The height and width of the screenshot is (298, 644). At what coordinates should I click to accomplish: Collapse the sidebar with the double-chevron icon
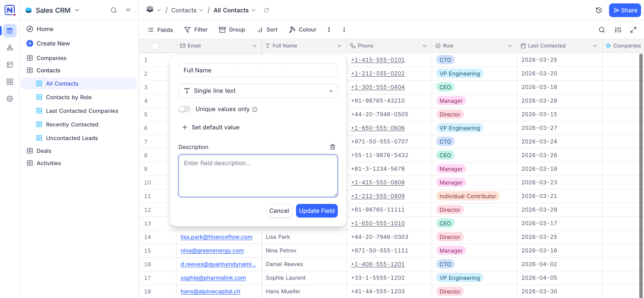[128, 10]
